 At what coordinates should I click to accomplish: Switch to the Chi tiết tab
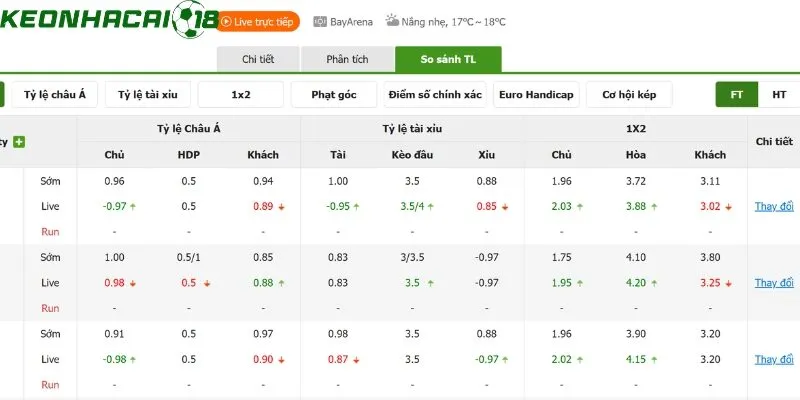pyautogui.click(x=258, y=60)
